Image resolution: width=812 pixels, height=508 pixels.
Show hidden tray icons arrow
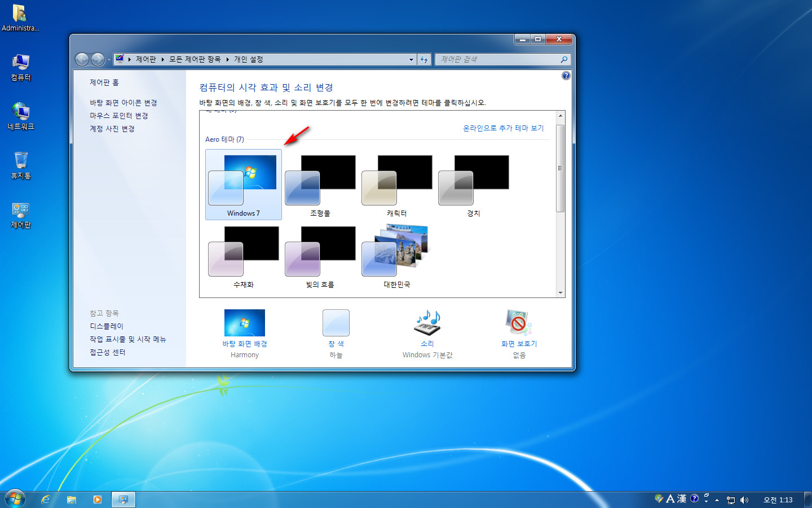pos(717,500)
